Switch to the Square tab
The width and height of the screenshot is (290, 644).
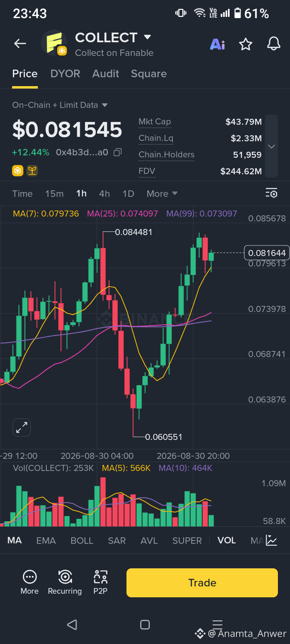(x=149, y=74)
